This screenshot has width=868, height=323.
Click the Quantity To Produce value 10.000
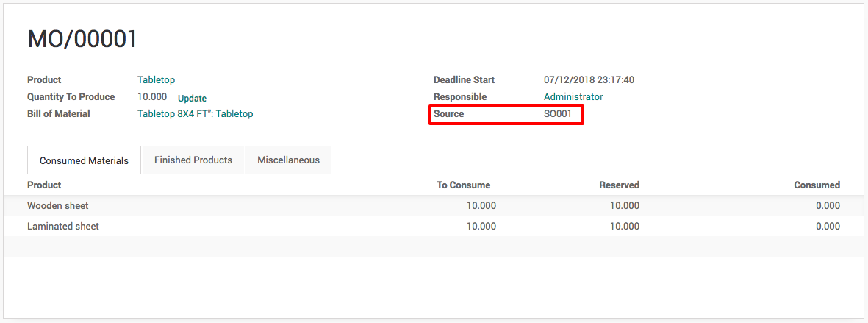pos(151,96)
